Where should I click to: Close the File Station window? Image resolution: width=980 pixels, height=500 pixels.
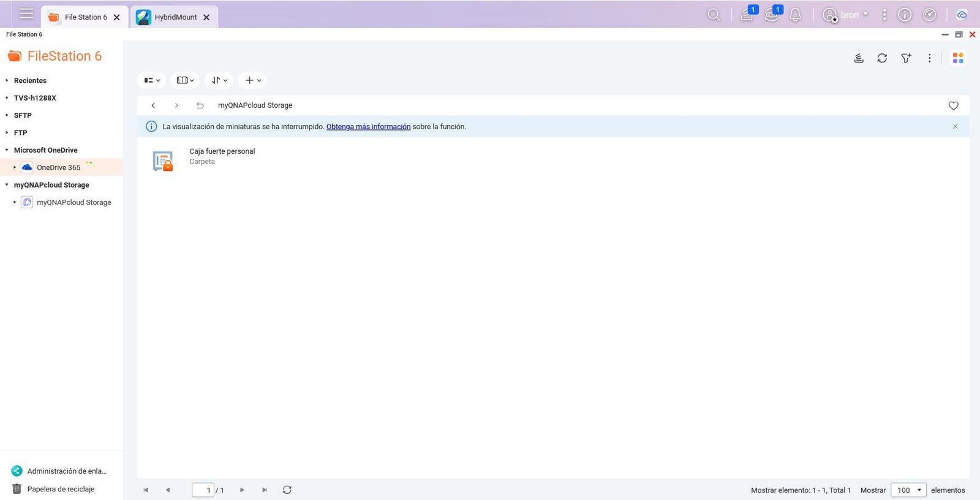(972, 35)
